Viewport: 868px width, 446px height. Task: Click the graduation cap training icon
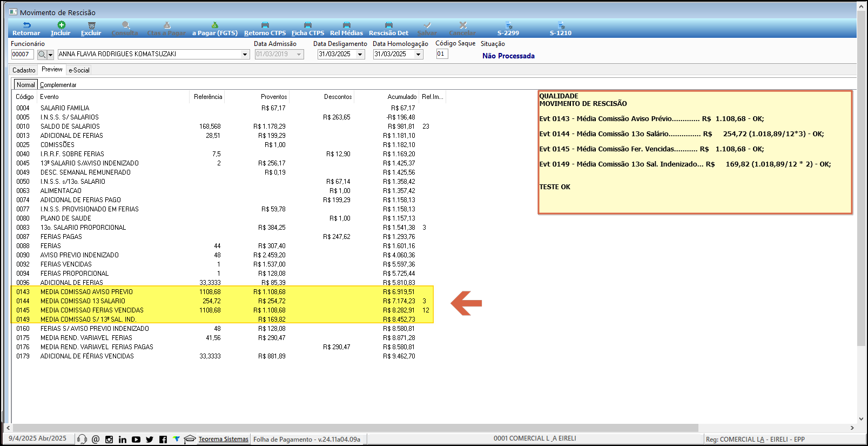(190, 439)
